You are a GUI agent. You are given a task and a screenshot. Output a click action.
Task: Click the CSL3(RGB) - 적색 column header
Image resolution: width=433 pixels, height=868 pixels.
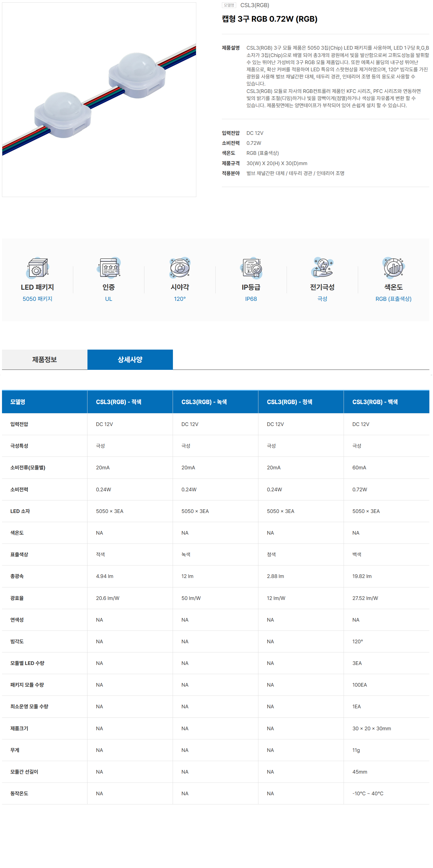[x=119, y=402]
